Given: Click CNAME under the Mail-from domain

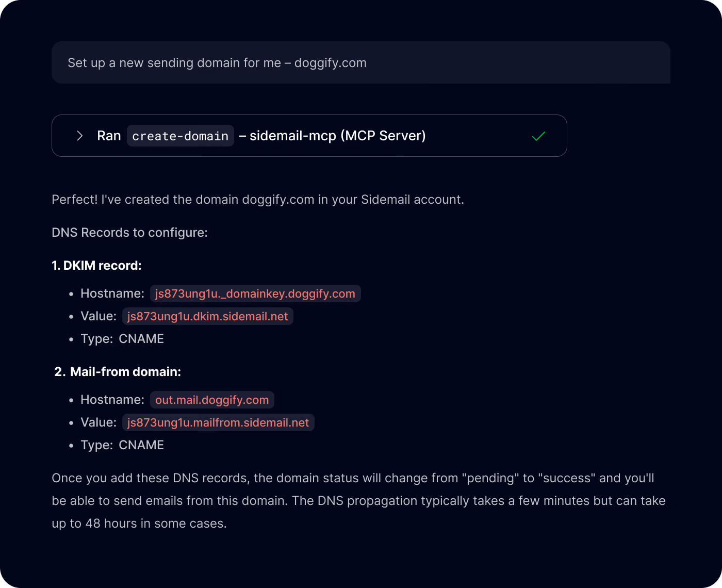Looking at the screenshot, I should tap(141, 445).
